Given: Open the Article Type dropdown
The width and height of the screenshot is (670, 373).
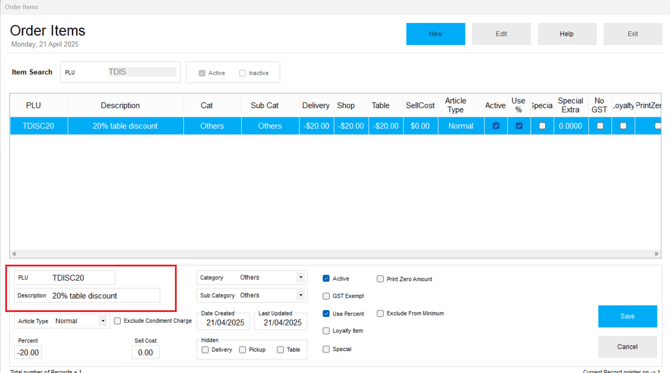Looking at the screenshot, I should (x=103, y=321).
